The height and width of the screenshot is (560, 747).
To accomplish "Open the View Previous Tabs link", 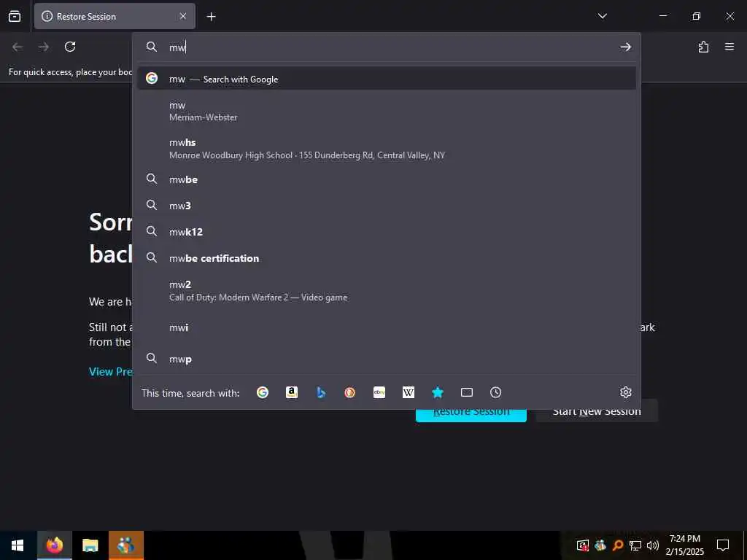I will 111,372.
